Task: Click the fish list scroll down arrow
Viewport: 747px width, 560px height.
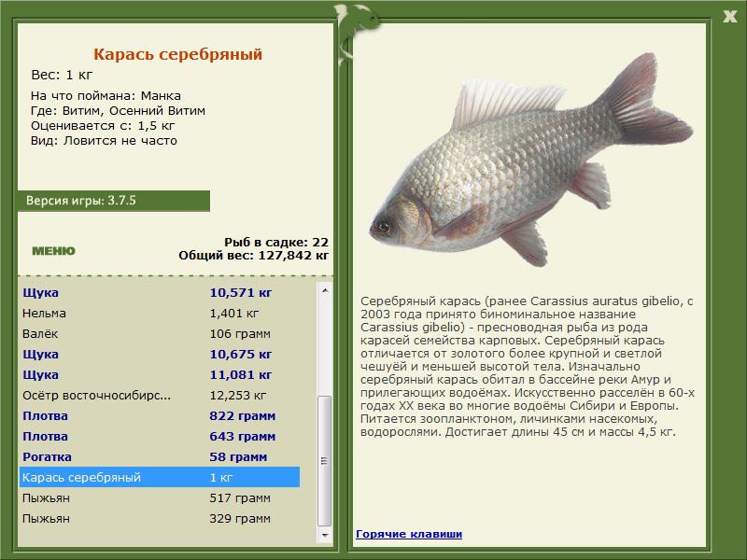Action: click(325, 535)
